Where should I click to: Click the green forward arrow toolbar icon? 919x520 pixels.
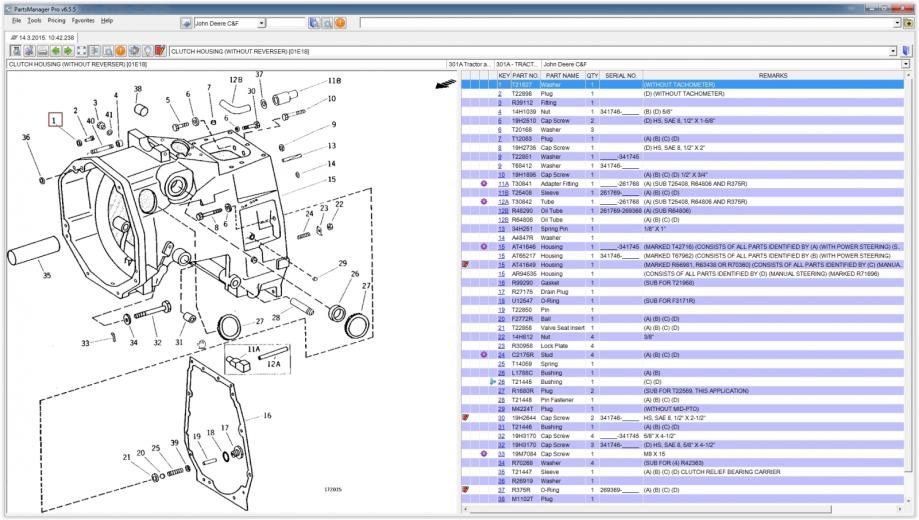click(69, 50)
